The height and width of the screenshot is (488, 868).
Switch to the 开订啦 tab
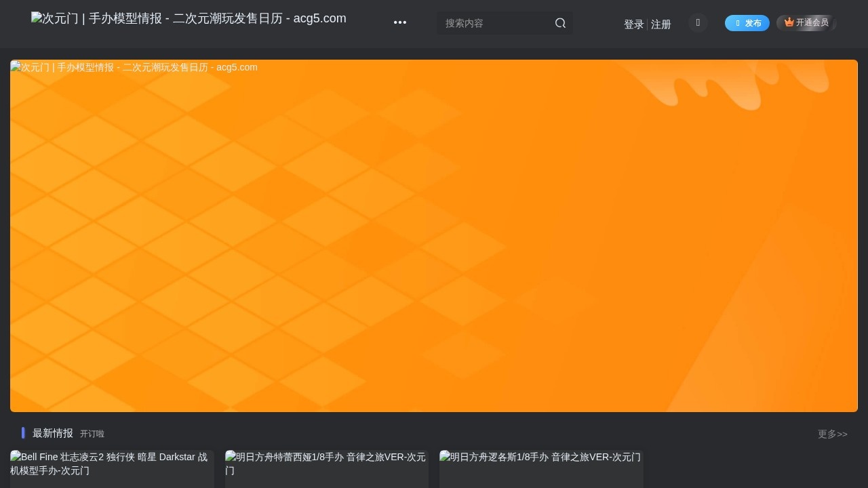(92, 434)
